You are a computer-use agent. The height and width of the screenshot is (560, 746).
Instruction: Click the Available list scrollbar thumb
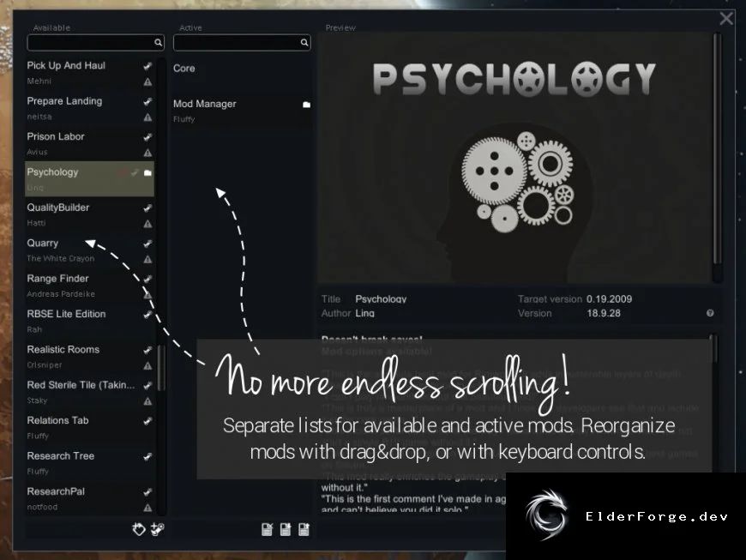pyautogui.click(x=161, y=368)
